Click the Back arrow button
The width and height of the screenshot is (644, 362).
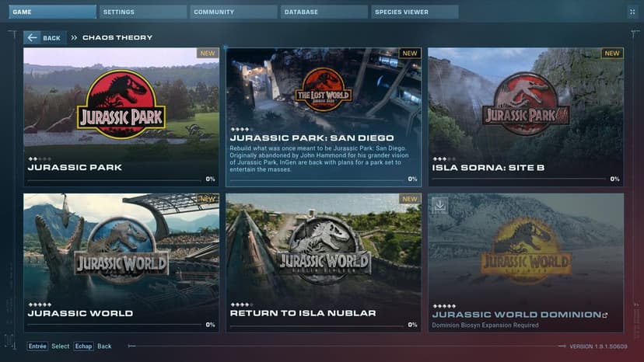click(x=44, y=38)
